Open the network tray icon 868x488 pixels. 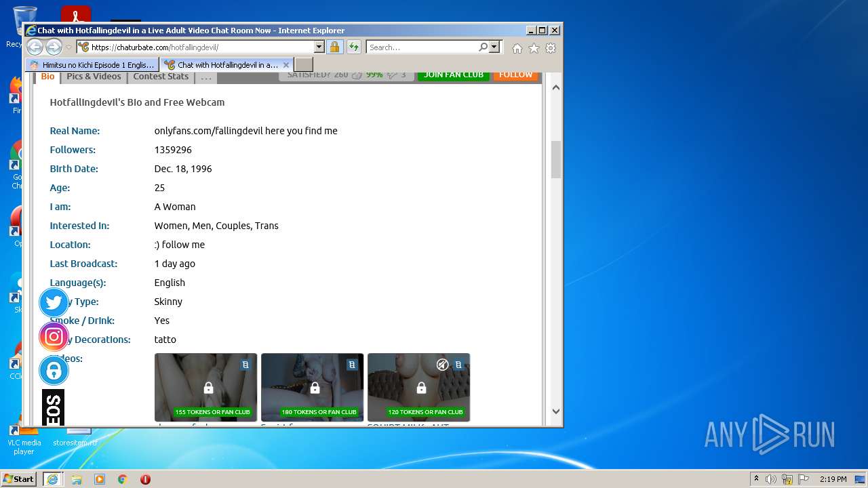click(787, 479)
